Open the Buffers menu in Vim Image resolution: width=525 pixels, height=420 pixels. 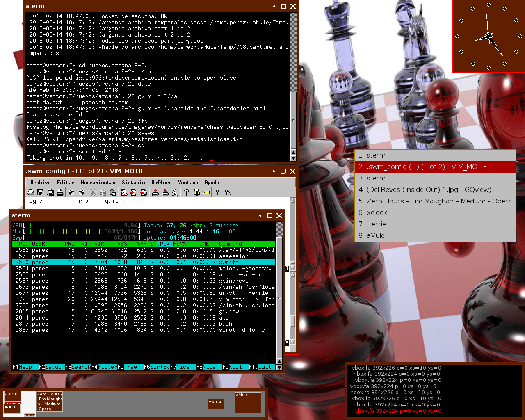162,183
